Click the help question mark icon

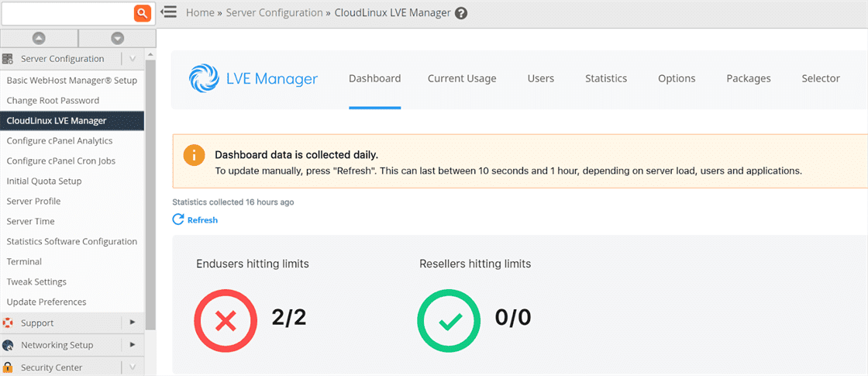[x=461, y=13]
